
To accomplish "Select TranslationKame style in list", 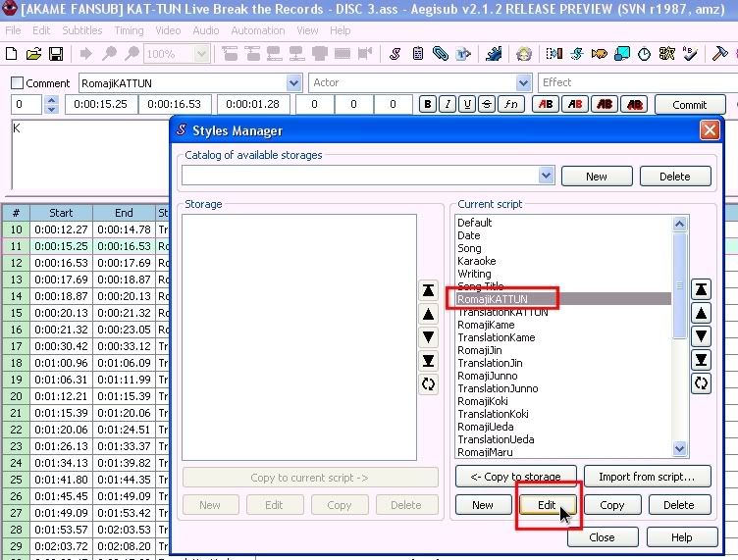I will 496,337.
